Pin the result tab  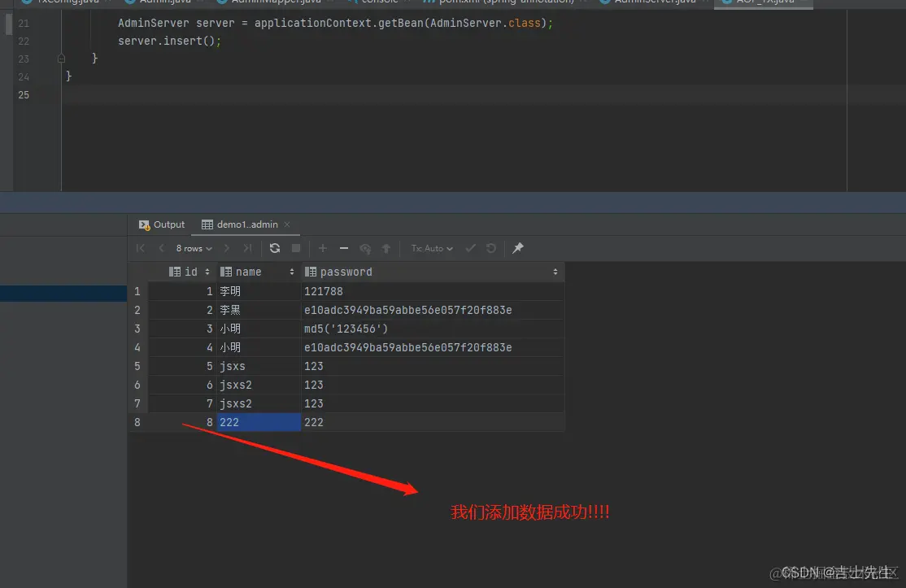(x=518, y=248)
